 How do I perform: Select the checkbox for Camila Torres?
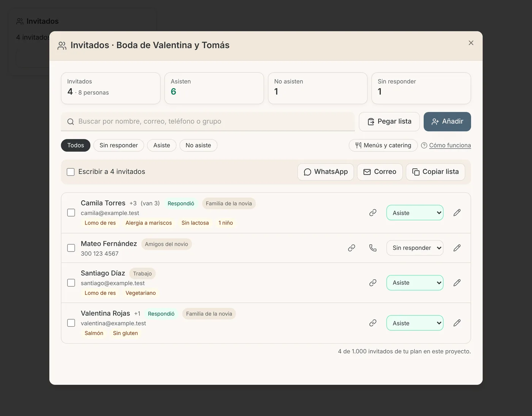click(x=71, y=213)
